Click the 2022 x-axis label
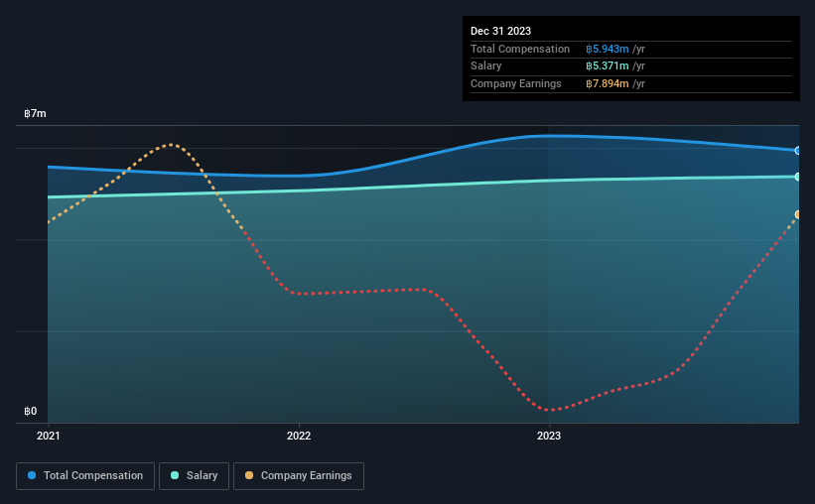 click(x=299, y=436)
